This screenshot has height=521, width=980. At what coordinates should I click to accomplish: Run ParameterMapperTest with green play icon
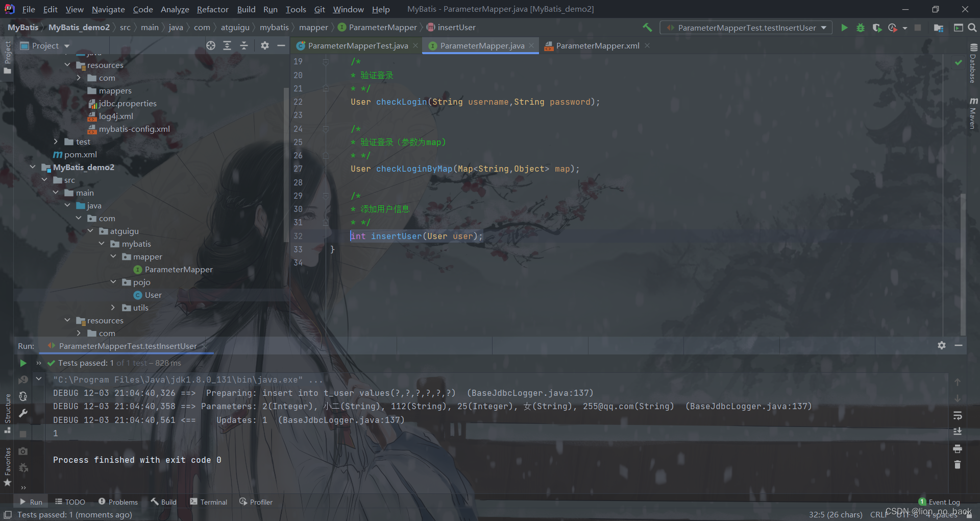coord(844,28)
